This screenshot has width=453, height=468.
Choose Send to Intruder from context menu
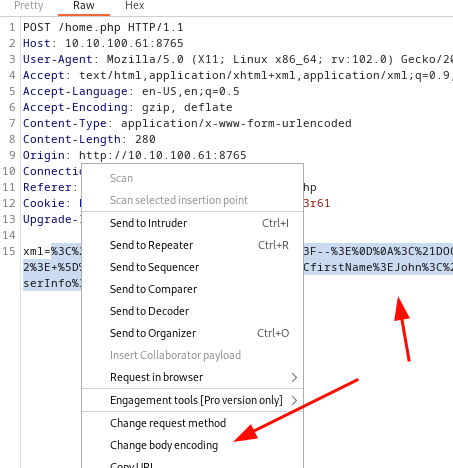192,223
